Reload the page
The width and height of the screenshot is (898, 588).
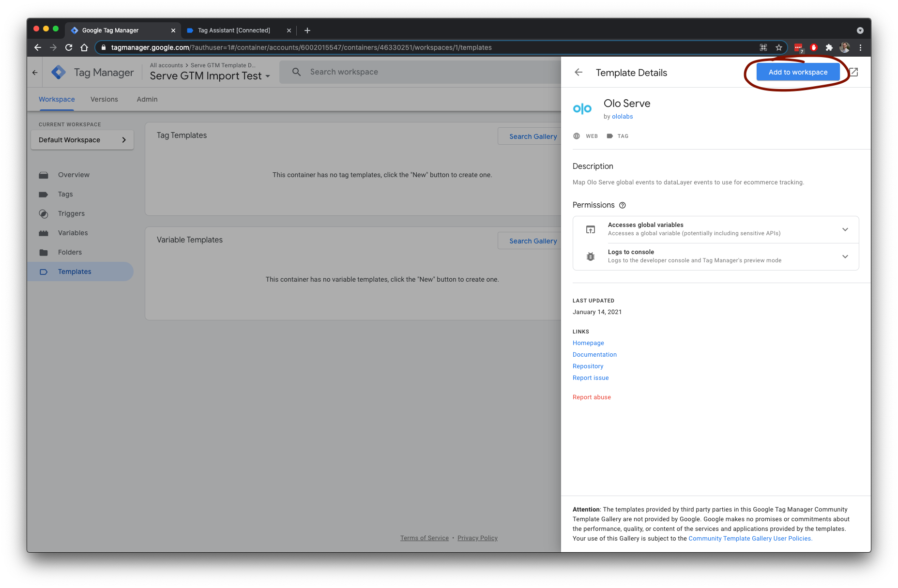pyautogui.click(x=69, y=47)
